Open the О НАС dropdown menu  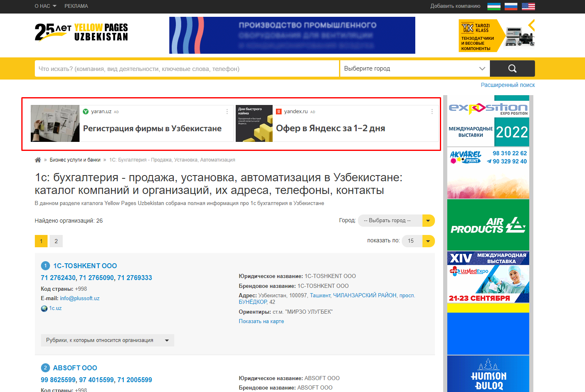(46, 6)
